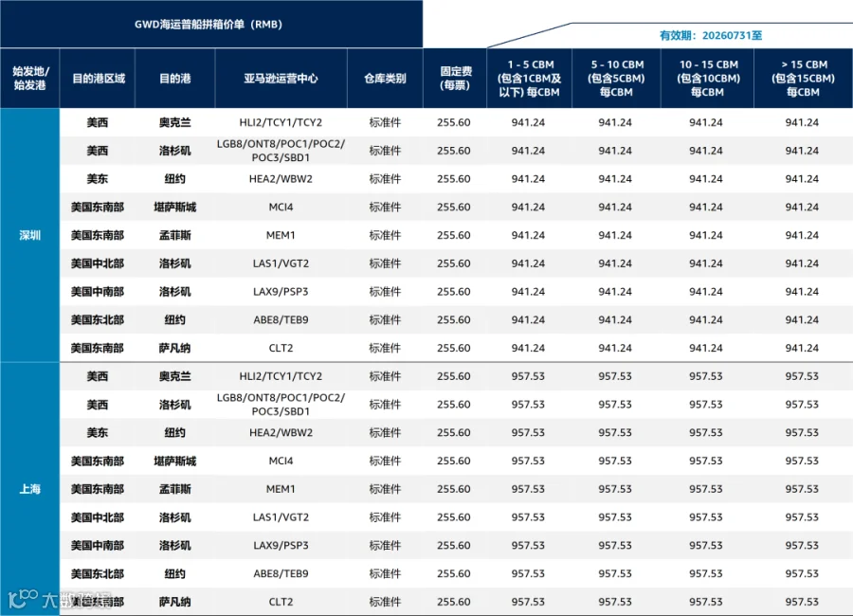Select '堪萨斯城' in the 深圳 section
This screenshot has width=853, height=616.
[x=174, y=208]
